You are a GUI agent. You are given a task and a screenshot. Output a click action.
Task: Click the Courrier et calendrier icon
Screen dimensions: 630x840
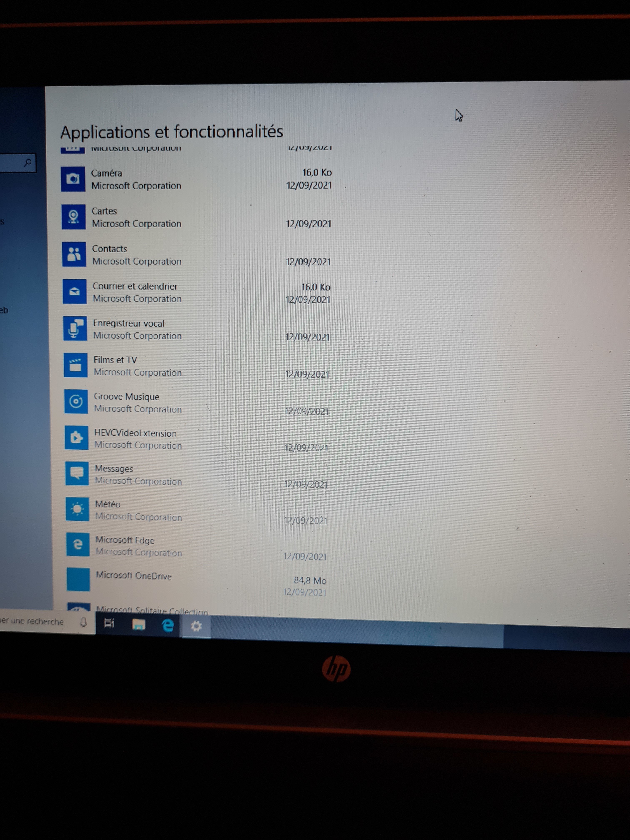[74, 292]
